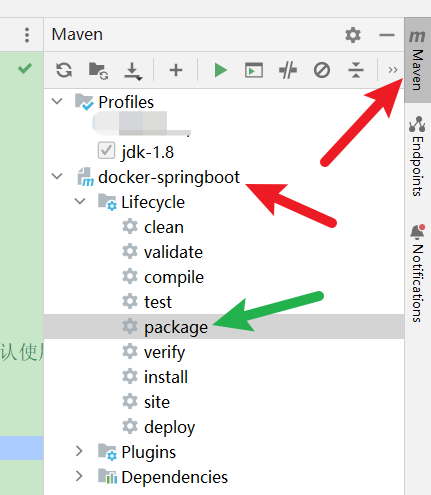Add Maven project with plus icon
This screenshot has height=495, width=431.
[176, 70]
